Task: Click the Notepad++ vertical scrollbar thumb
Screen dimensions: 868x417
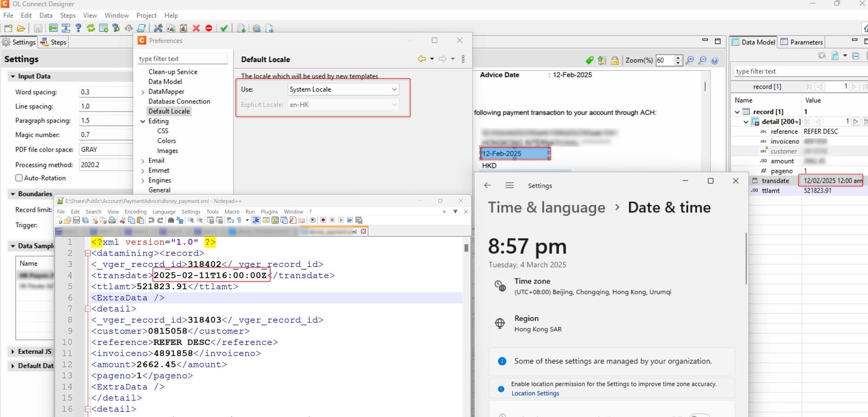Action: [466, 248]
